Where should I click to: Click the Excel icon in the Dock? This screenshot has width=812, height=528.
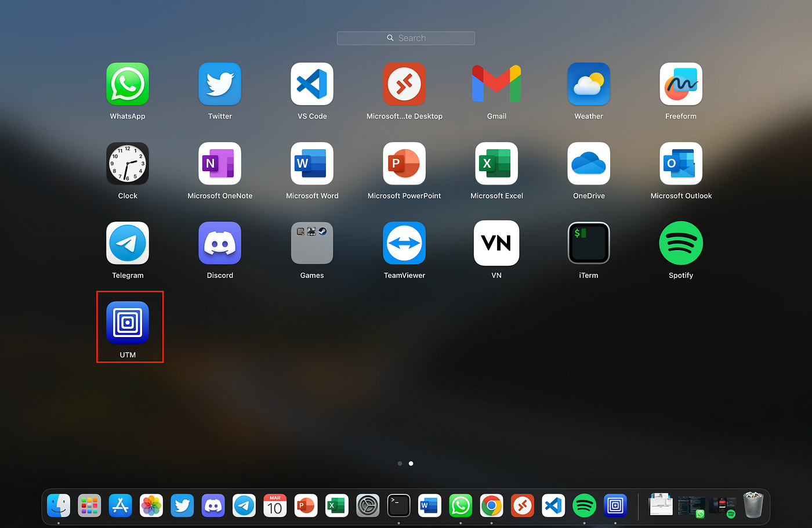337,506
